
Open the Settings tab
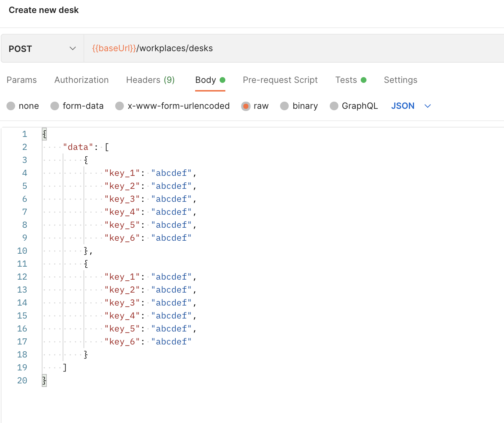(401, 80)
